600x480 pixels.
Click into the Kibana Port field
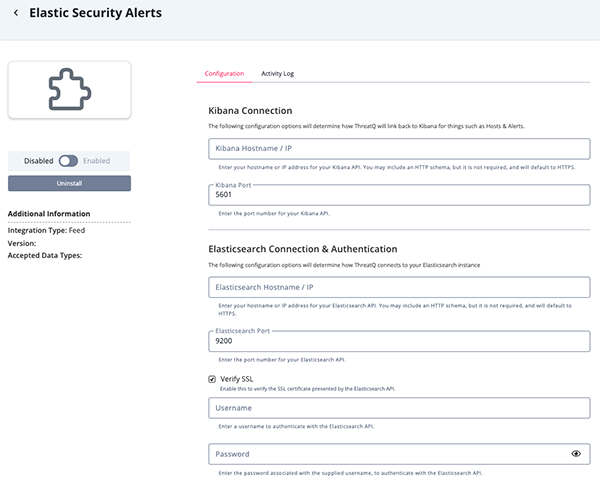point(399,197)
